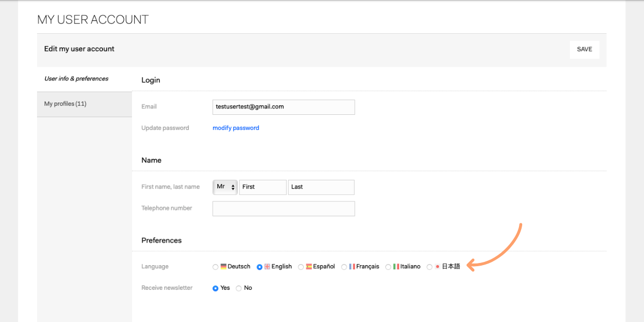Click the SAVE button
The image size is (644, 322).
coord(584,49)
